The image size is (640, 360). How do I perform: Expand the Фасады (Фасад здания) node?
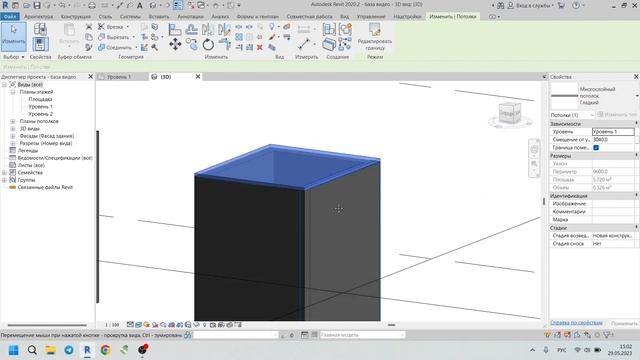tap(13, 136)
